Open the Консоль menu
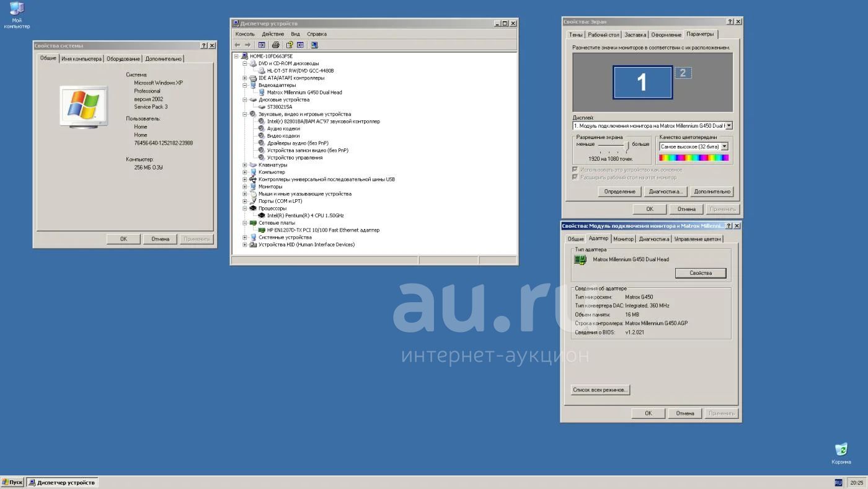 [x=245, y=34]
